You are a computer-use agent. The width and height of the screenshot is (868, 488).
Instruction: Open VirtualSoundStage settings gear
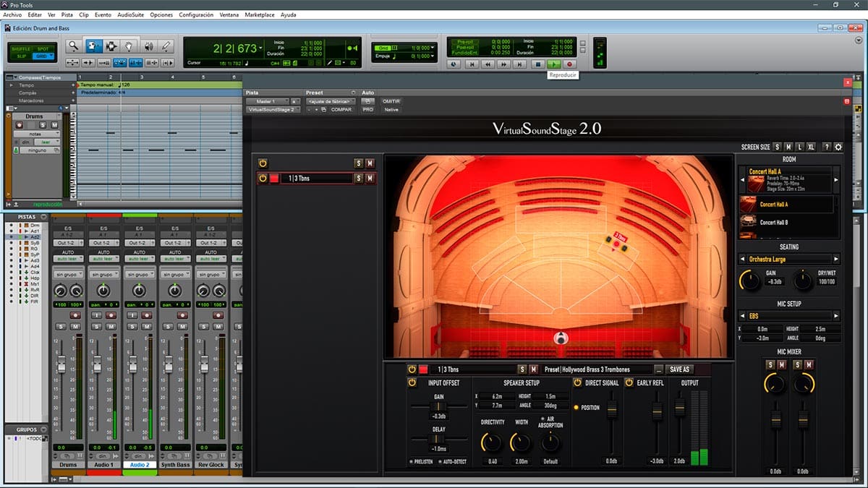click(839, 147)
